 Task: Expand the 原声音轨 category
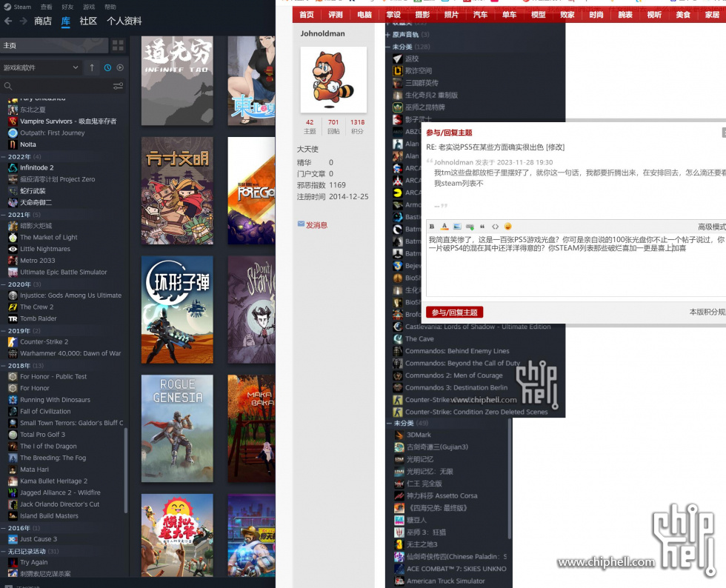coord(388,35)
